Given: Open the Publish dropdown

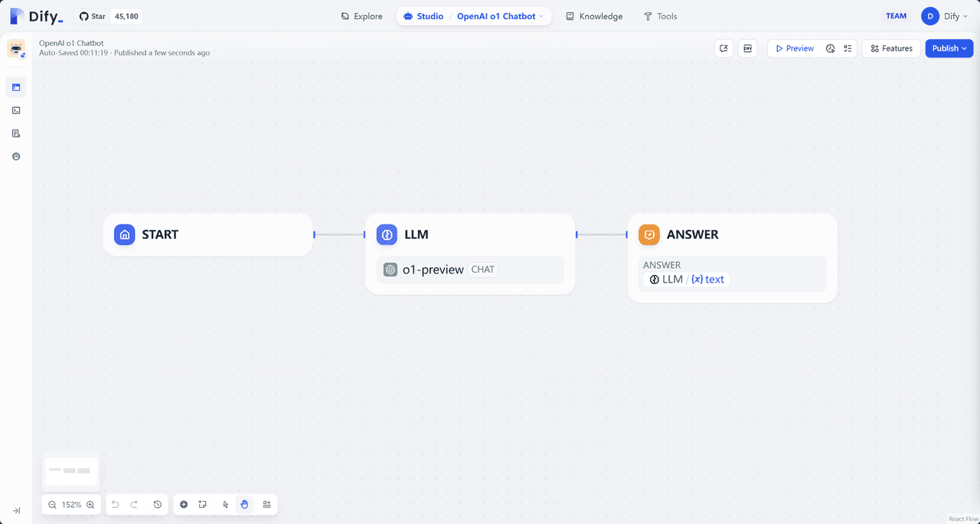Looking at the screenshot, I should click(949, 47).
